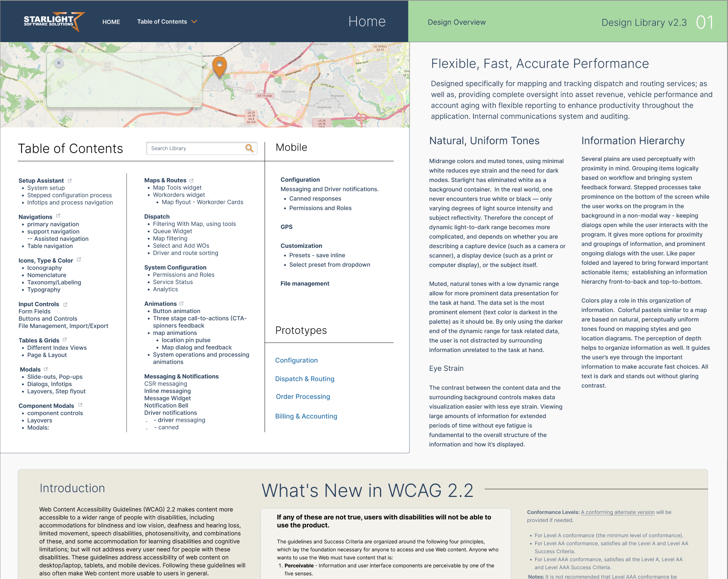Select Design Overview in green header
The width and height of the screenshot is (728, 579).
click(x=457, y=22)
